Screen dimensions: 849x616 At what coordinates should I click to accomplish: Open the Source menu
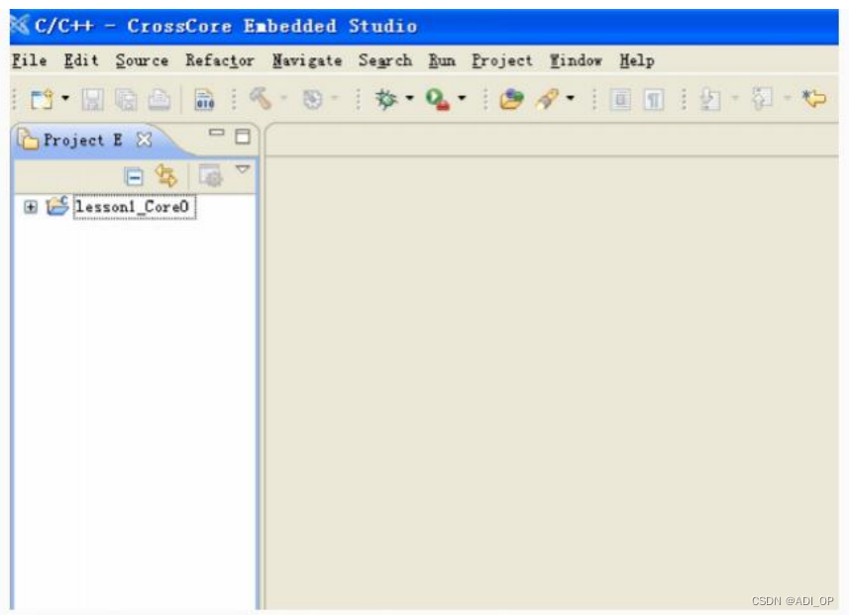click(x=142, y=60)
